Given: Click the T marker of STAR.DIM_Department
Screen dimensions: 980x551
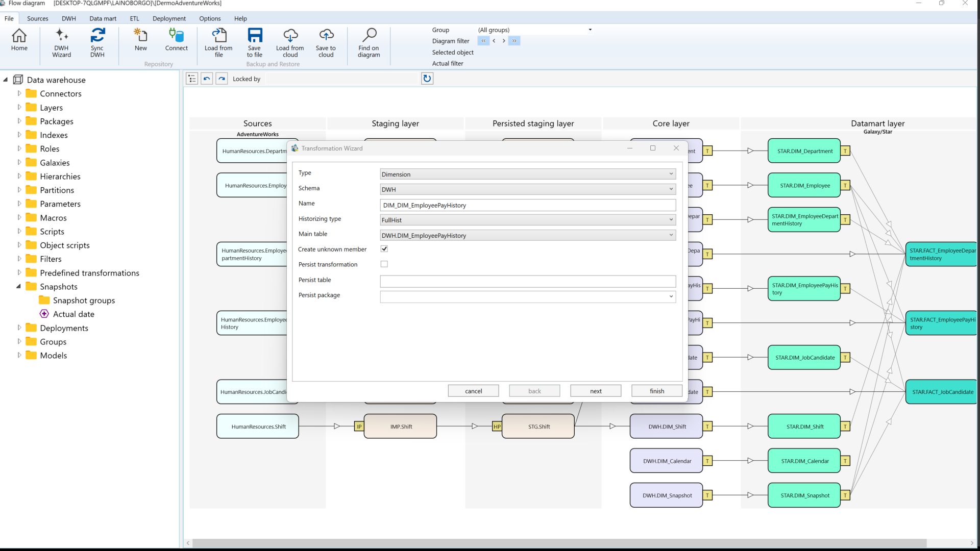Looking at the screenshot, I should (846, 151).
